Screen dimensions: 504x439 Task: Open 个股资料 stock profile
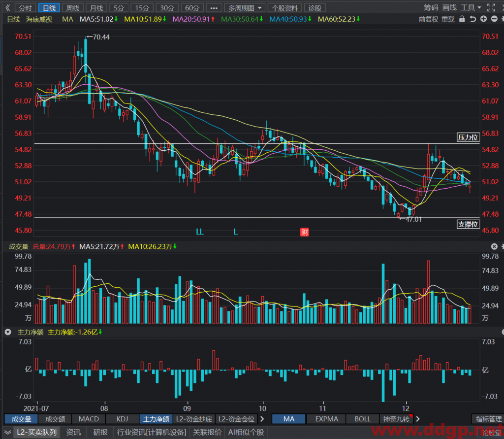(x=285, y=8)
